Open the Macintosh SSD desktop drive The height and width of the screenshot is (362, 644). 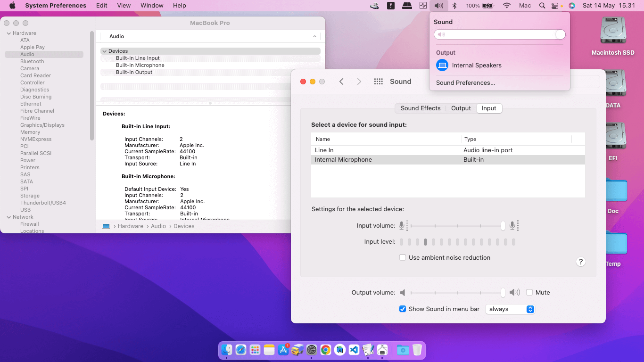click(x=613, y=36)
